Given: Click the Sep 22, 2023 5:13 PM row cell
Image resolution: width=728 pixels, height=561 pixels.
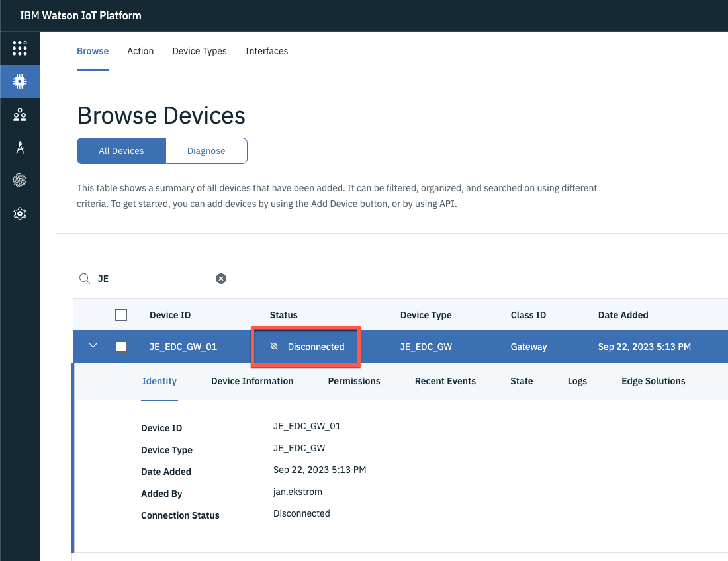Looking at the screenshot, I should click(x=645, y=347).
